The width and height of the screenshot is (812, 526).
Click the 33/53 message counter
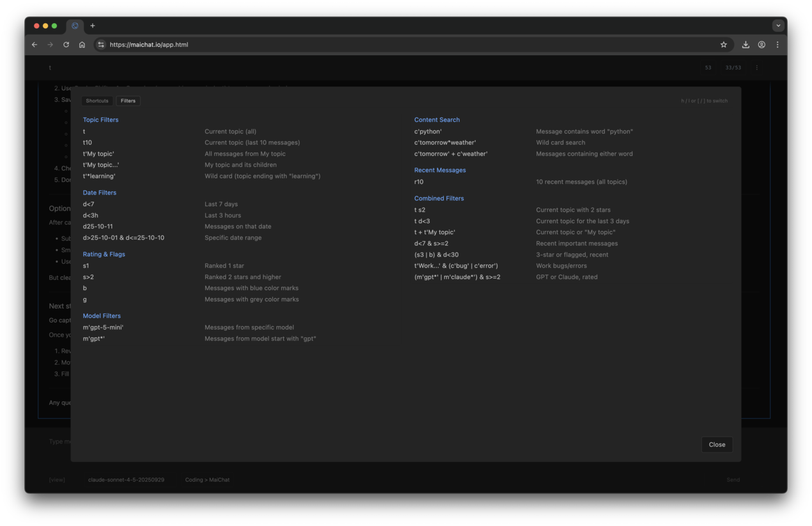coord(733,68)
